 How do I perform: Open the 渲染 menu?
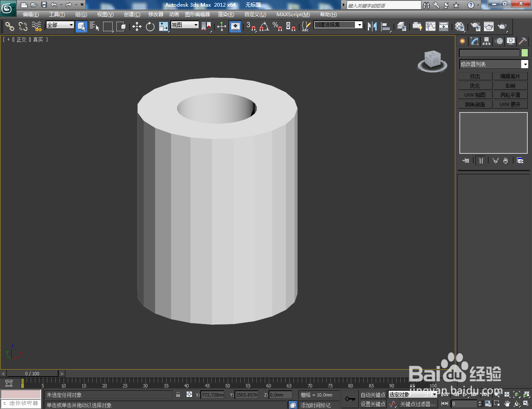[226, 14]
